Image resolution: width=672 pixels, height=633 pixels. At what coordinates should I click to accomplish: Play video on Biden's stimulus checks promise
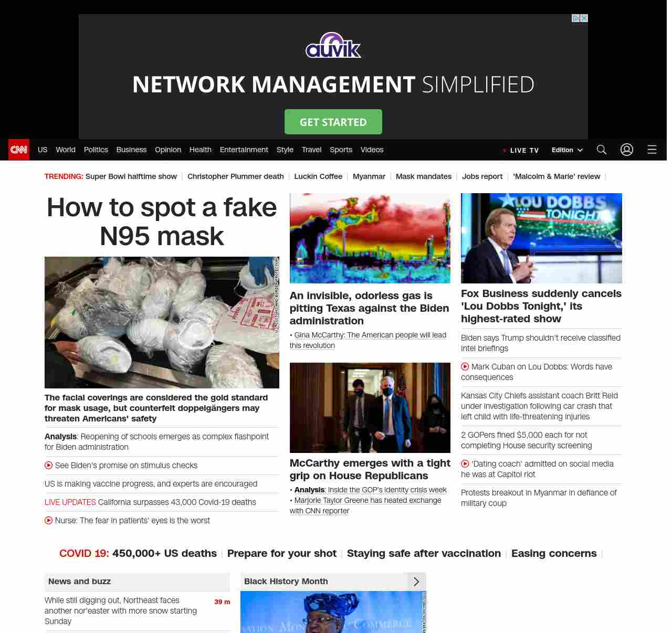coord(49,466)
